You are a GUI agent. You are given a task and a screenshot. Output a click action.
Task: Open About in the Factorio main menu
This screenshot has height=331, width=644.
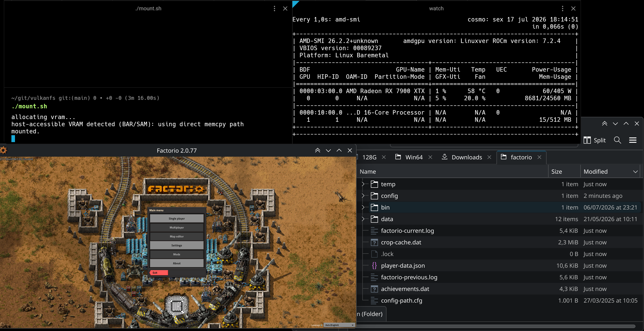pyautogui.click(x=177, y=263)
